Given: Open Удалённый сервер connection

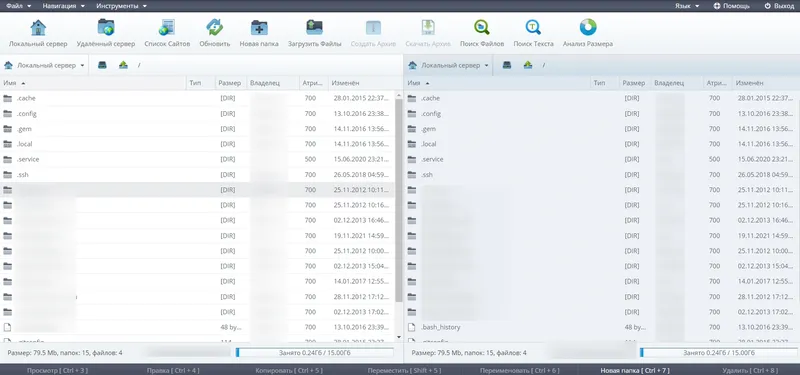Looking at the screenshot, I should point(106,34).
